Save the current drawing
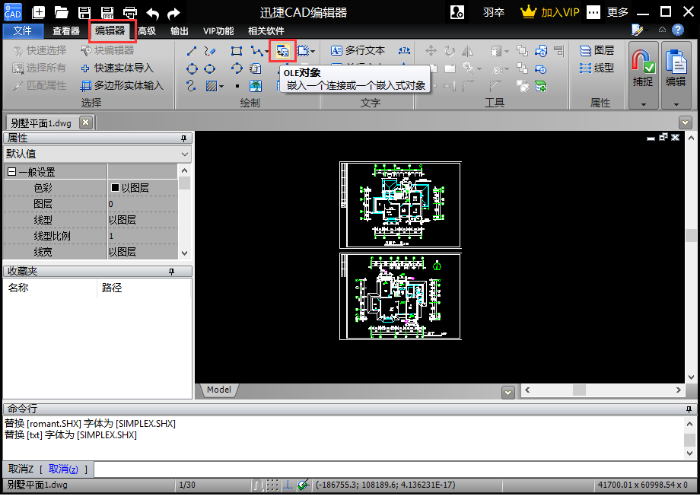 point(84,12)
